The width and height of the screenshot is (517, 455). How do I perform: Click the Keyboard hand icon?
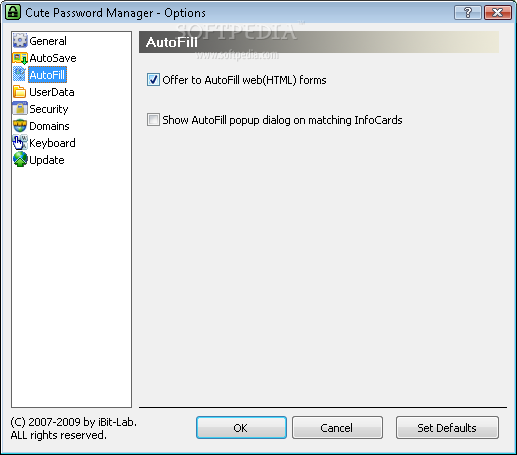click(20, 143)
